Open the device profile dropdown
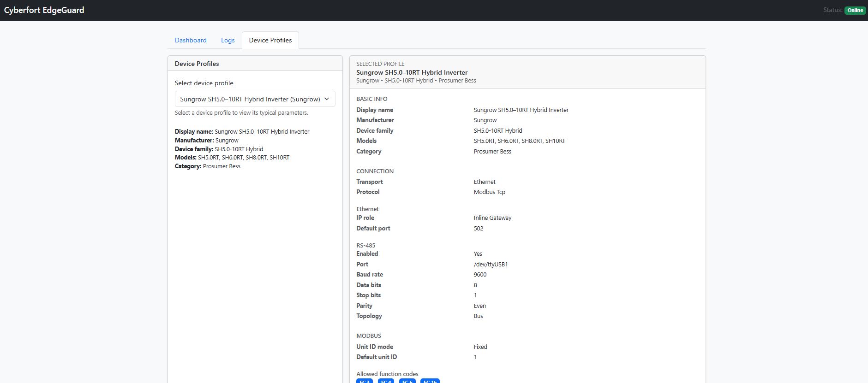 click(250, 99)
